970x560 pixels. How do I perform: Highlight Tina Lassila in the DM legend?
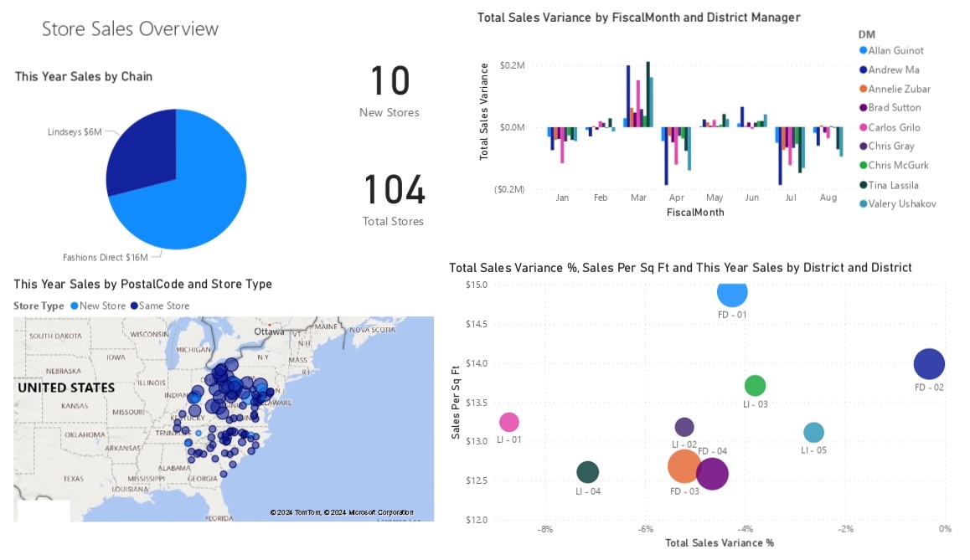tap(893, 185)
